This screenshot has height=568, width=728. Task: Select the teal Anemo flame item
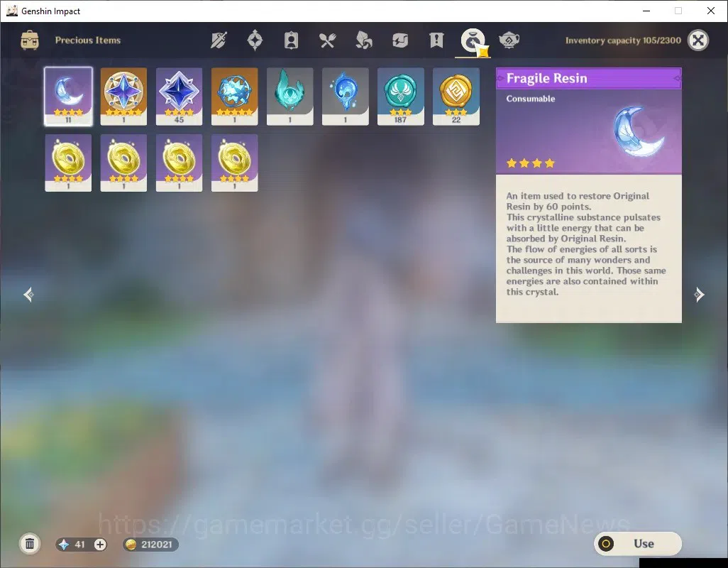click(x=289, y=97)
